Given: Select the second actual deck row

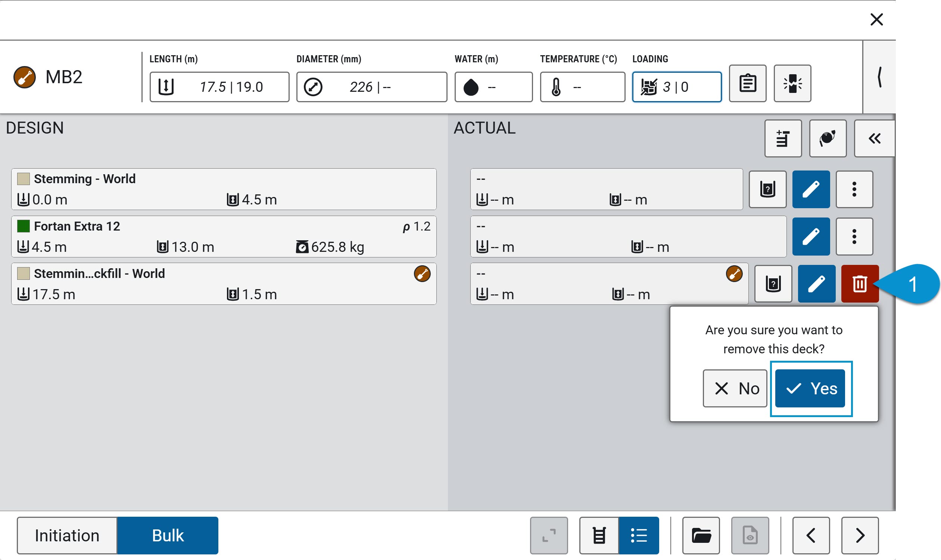Looking at the screenshot, I should click(629, 237).
